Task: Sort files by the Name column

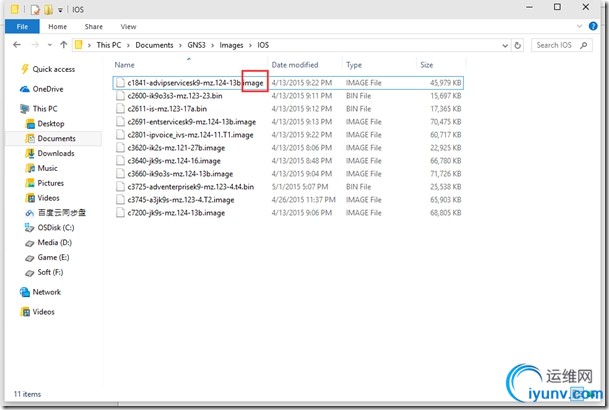Action: click(x=124, y=65)
